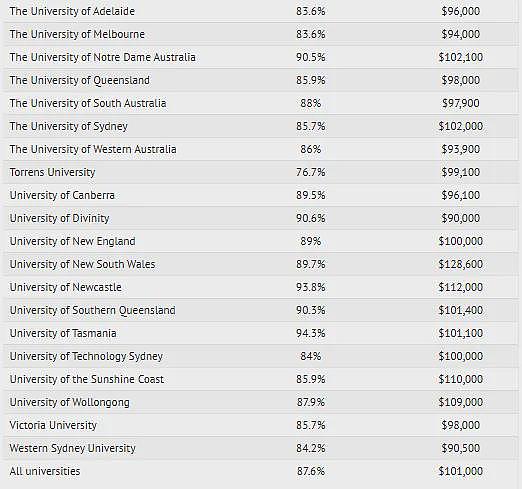
Task: Select The University of Notre Dame Australia
Action: coord(102,57)
